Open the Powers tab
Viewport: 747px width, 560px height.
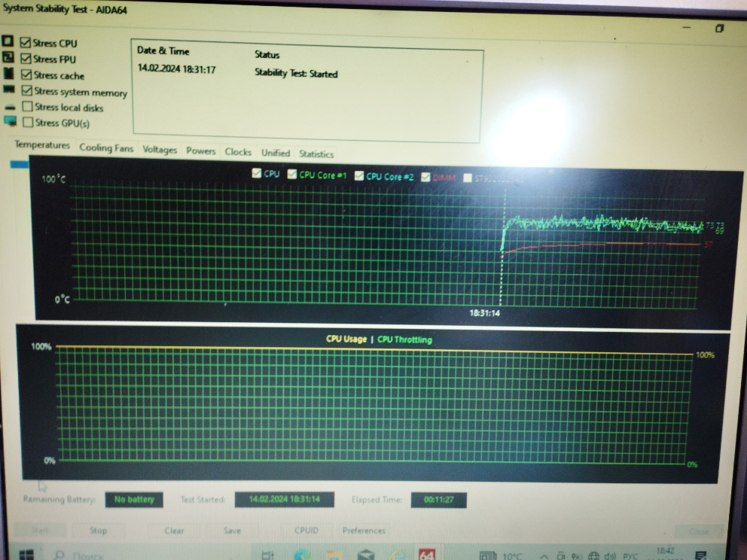click(x=200, y=151)
